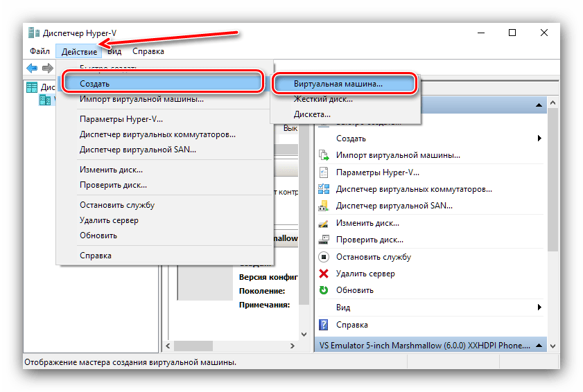Choose Жесткий диск... from the Создать submenu
Viewport: 583px width, 392px height.
coord(323,99)
